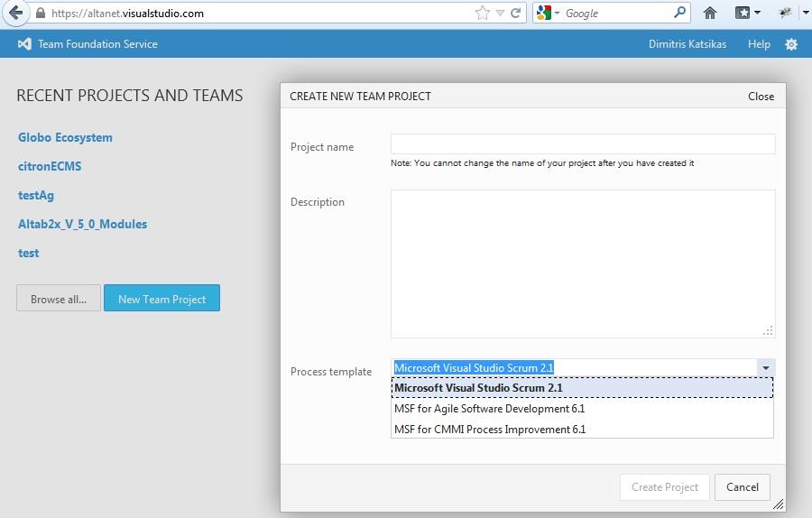Click inside the Description text area

(x=583, y=264)
